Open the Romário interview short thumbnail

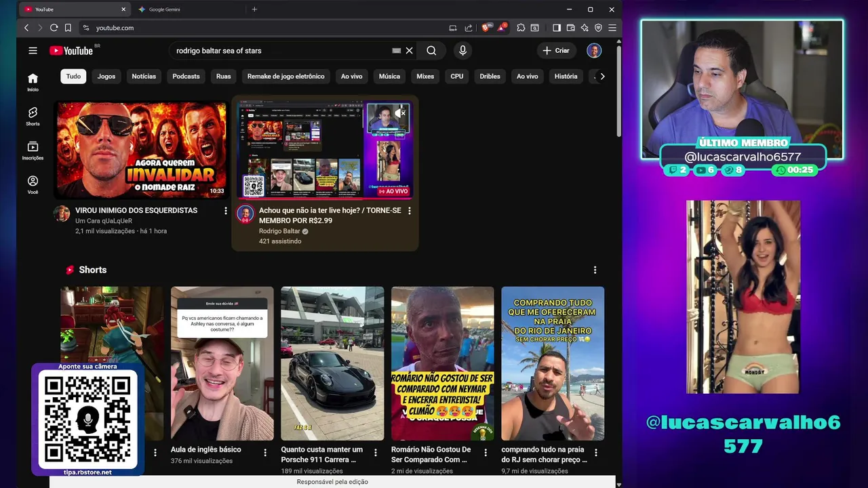coord(443,363)
